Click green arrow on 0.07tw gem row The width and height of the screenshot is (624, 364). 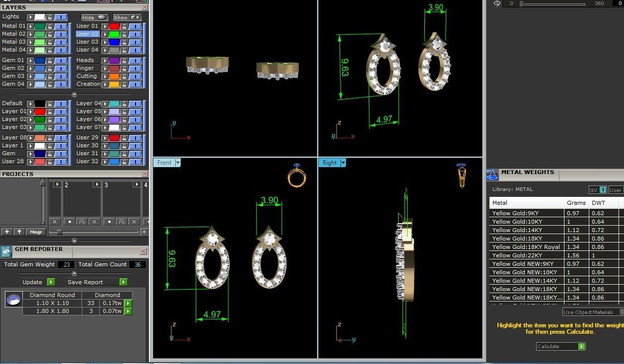click(128, 311)
